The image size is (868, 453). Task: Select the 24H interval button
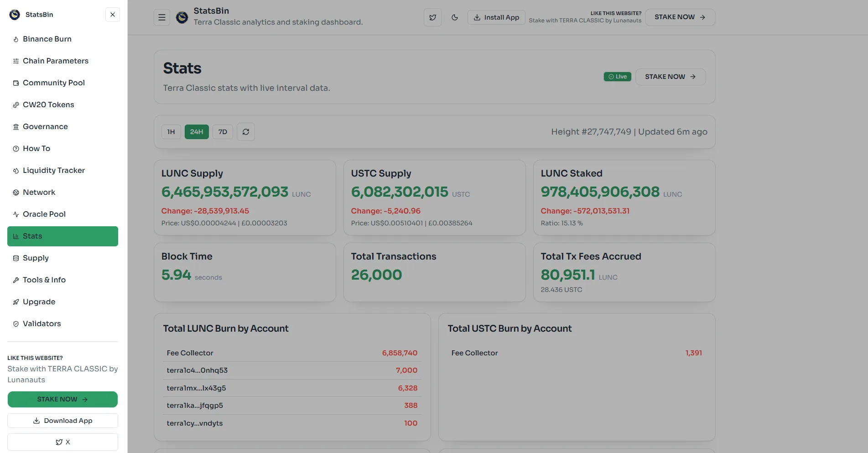197,132
